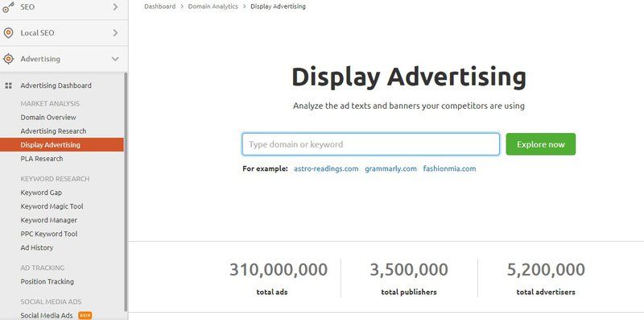
Task: Expand the Local SEO section chevron
Action: tap(115, 33)
